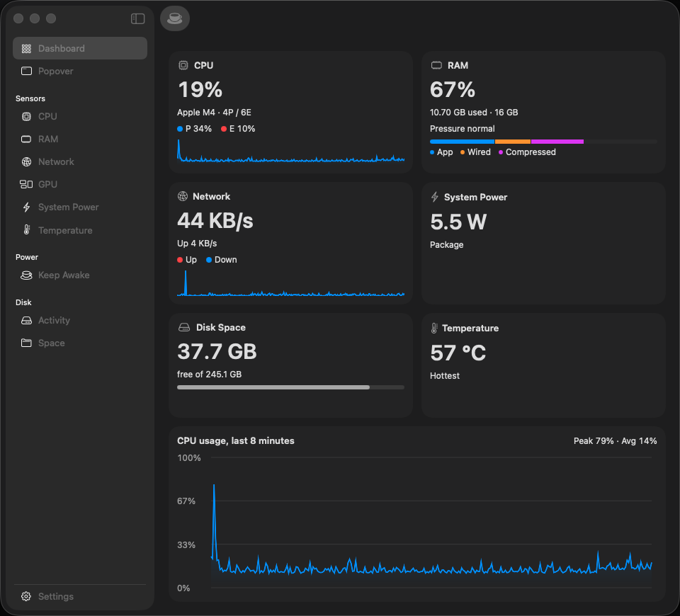Click the RAM memory icon in sidebar
The width and height of the screenshot is (680, 616).
click(26, 139)
